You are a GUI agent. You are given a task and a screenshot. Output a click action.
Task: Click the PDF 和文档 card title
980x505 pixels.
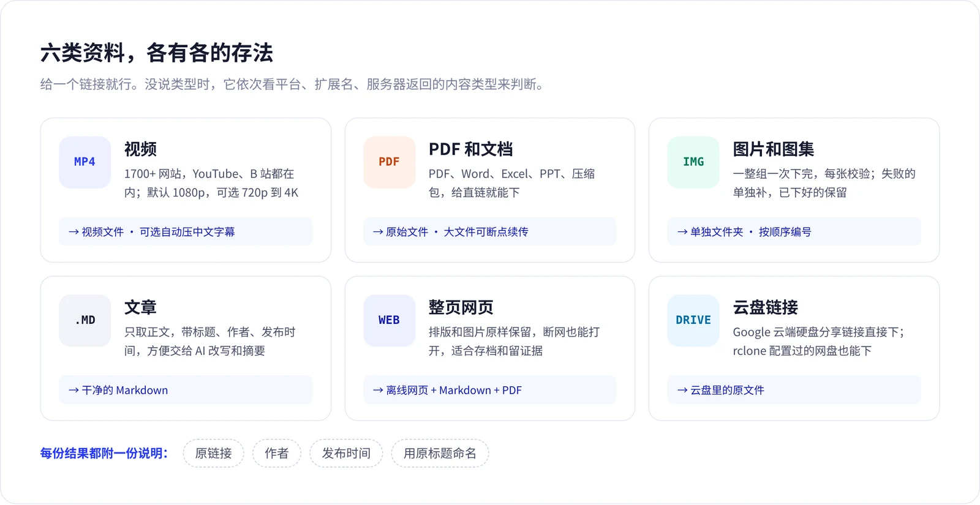(x=470, y=149)
